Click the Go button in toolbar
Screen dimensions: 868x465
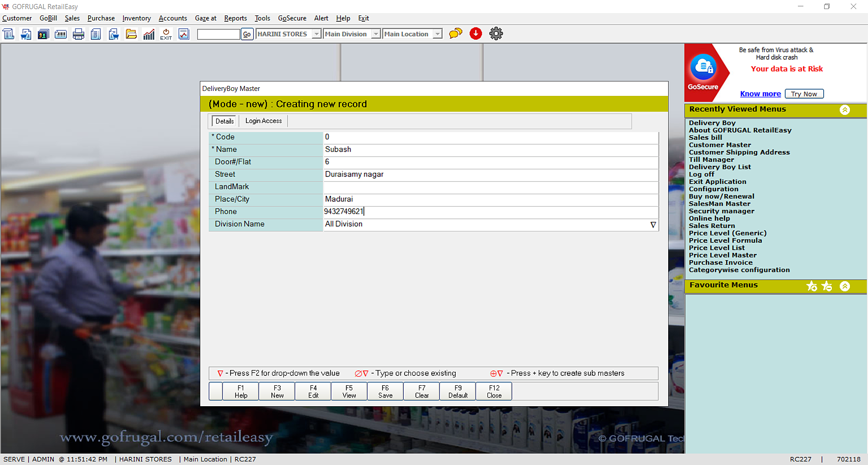pos(247,34)
